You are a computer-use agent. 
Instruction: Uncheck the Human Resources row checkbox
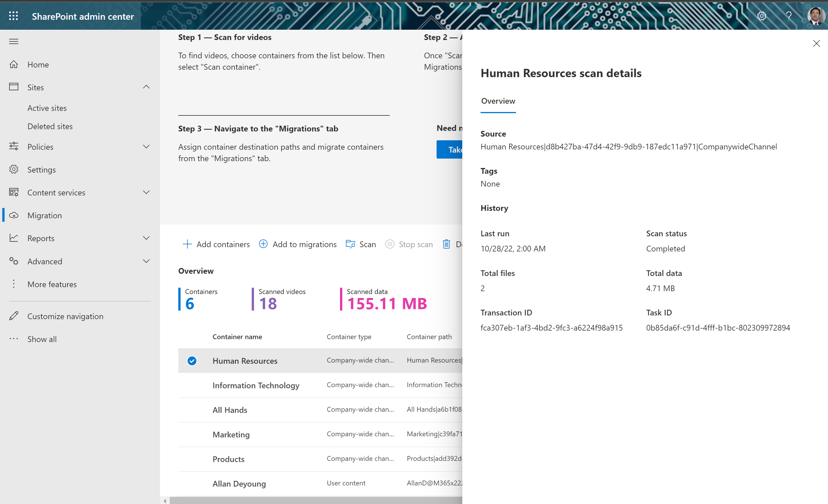click(192, 361)
